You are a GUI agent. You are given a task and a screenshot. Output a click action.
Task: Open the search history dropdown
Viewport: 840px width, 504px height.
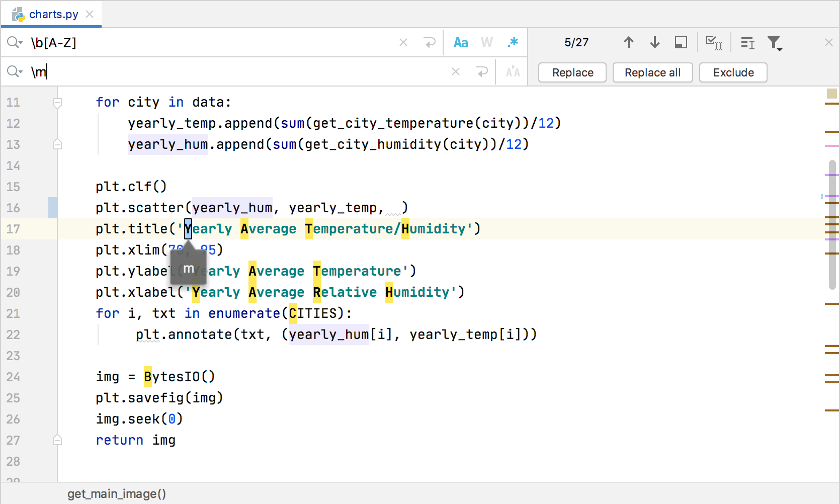click(14, 42)
